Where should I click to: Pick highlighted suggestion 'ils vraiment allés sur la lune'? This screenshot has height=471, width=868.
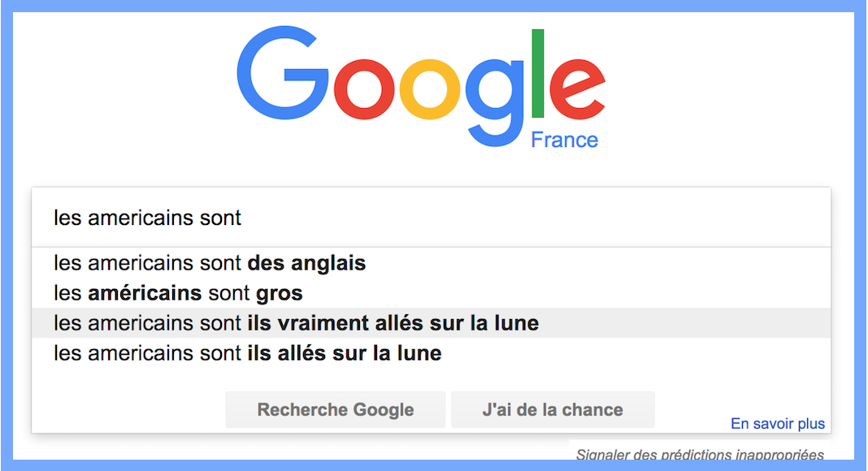(x=432, y=323)
